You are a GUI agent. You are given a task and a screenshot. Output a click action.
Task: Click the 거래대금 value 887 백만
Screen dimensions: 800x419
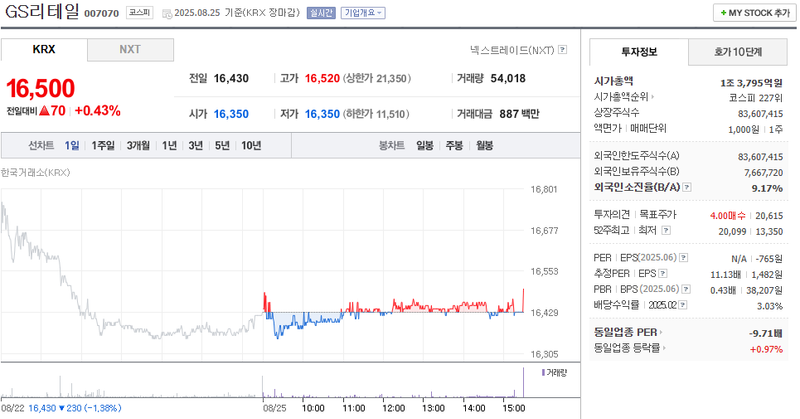519,114
